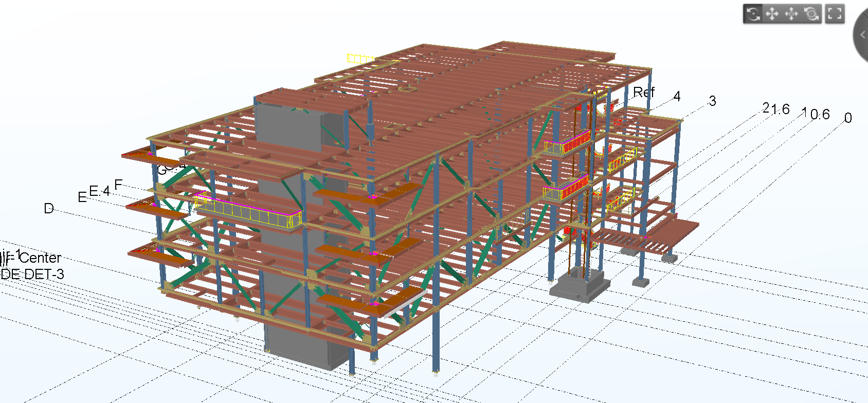Select the long yellow railing on left facade
The height and width of the screenshot is (403, 868).
click(x=247, y=211)
